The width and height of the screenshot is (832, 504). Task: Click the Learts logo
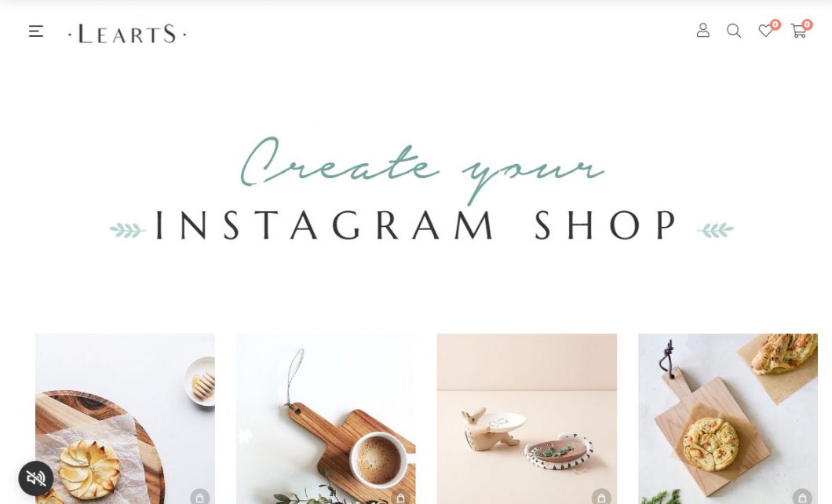127,34
